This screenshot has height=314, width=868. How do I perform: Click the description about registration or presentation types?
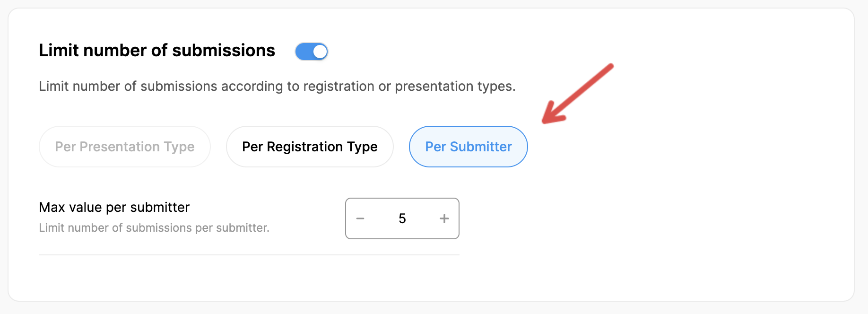tap(277, 87)
